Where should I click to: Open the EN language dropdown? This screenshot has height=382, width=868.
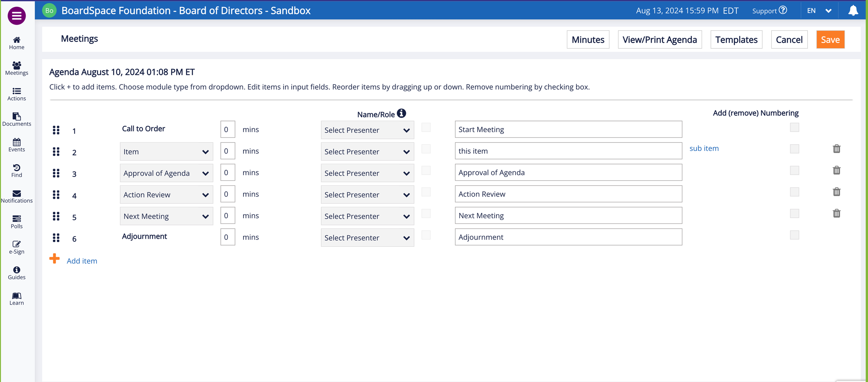[x=819, y=11]
